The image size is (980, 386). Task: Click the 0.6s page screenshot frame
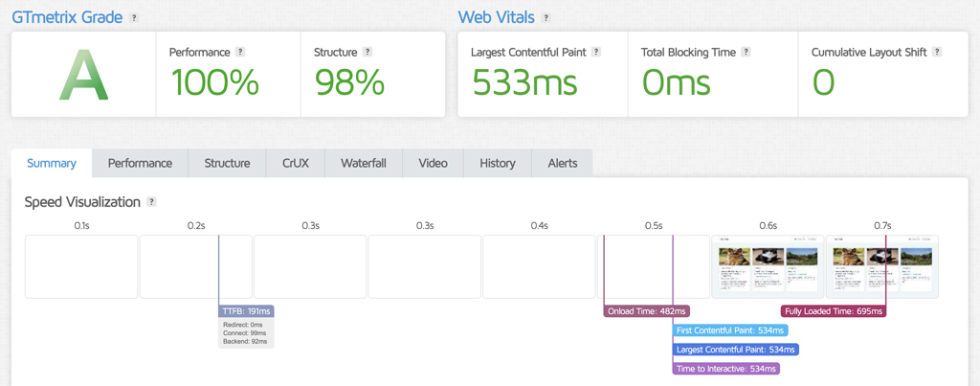768,266
